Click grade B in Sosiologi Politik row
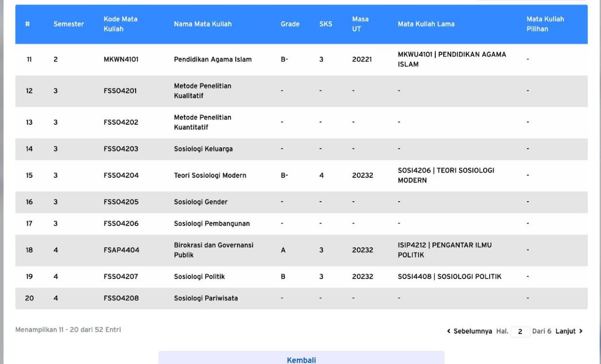Viewport: 601px width, 364px height. click(x=283, y=277)
